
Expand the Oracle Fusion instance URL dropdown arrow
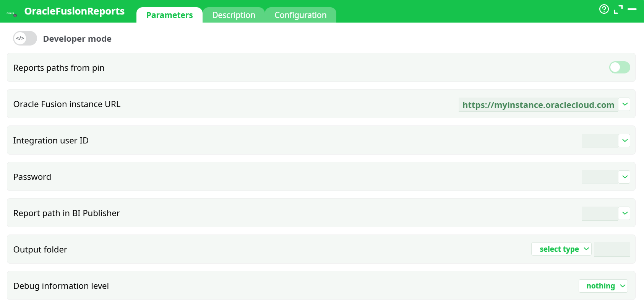tap(625, 104)
